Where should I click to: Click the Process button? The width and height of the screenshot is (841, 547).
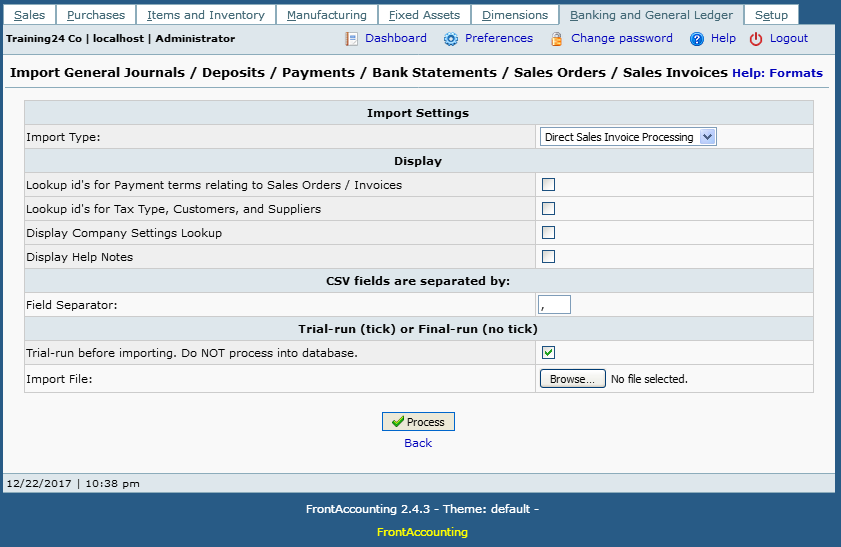[418, 422]
